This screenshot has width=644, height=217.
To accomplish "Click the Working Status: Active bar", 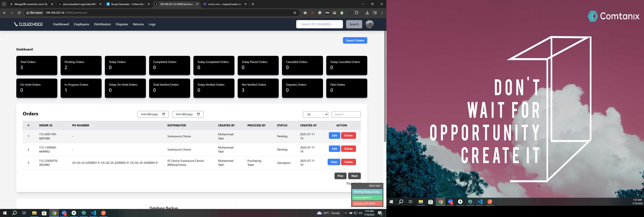I will [367, 192].
